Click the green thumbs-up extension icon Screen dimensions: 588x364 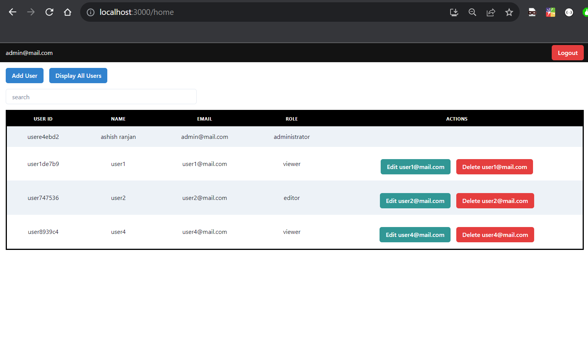(x=585, y=12)
